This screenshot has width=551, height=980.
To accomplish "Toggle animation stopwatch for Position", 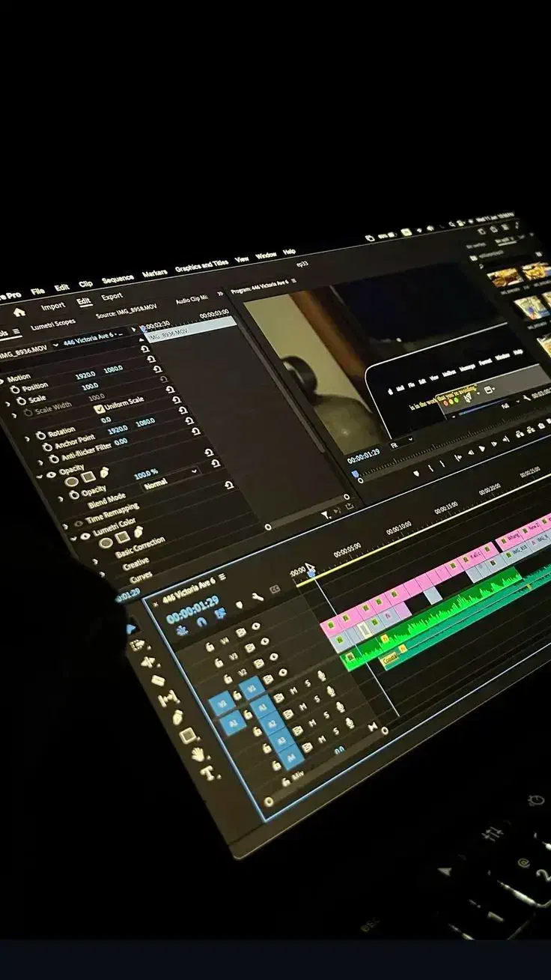I will pyautogui.click(x=16, y=390).
